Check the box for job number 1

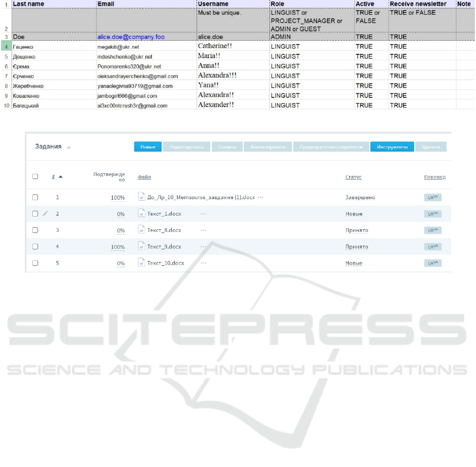pyautogui.click(x=35, y=197)
